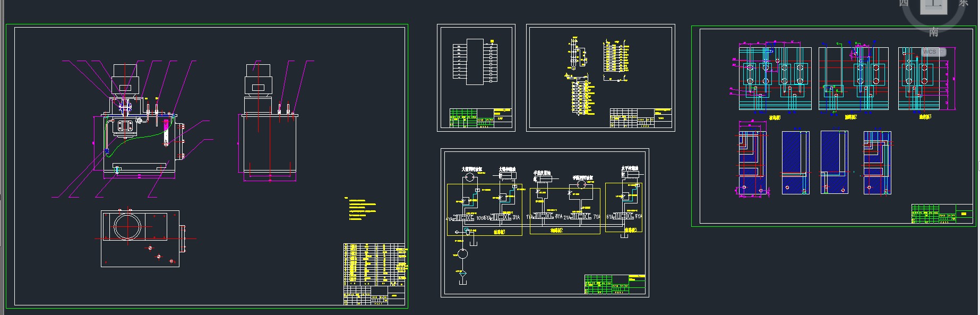Select the '7YA' solenoid label in the schematic
The width and height of the screenshot is (980, 315).
(x=597, y=217)
